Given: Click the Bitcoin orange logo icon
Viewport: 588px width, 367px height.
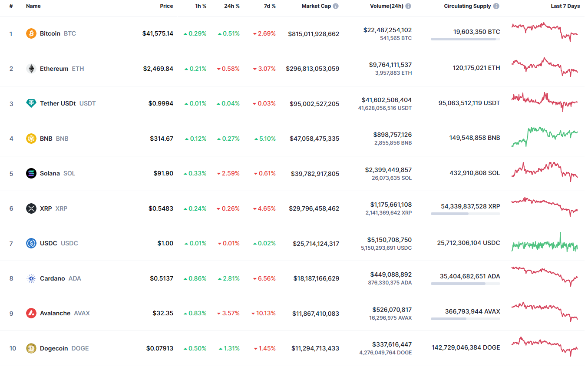Looking at the screenshot, I should click(31, 33).
